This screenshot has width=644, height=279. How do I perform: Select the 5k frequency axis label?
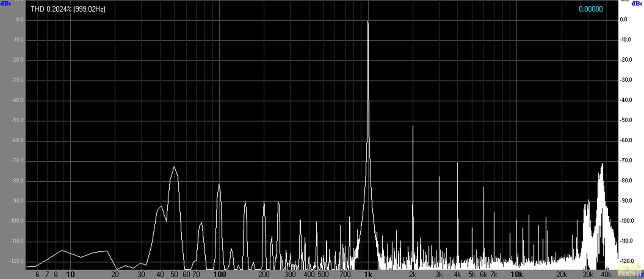click(x=472, y=274)
